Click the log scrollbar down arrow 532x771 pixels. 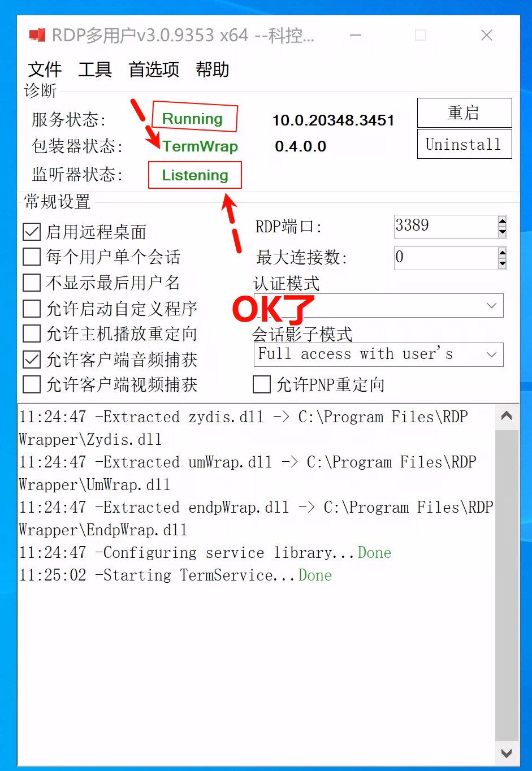(507, 753)
